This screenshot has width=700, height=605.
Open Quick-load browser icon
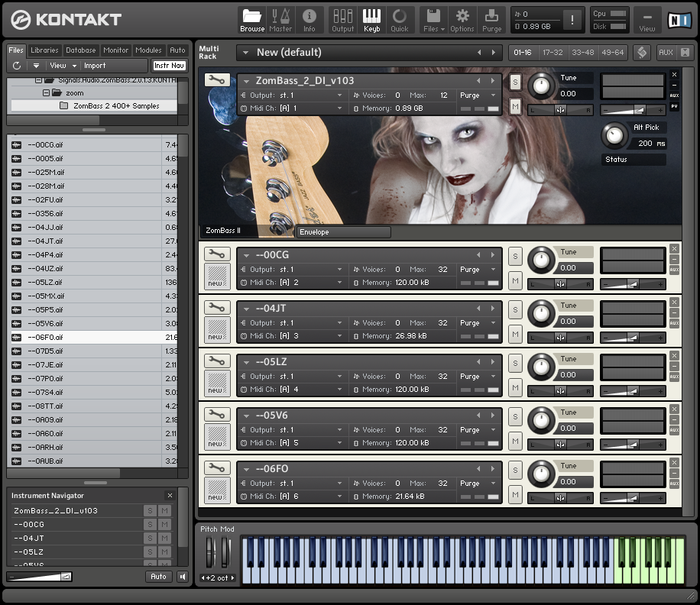click(399, 21)
